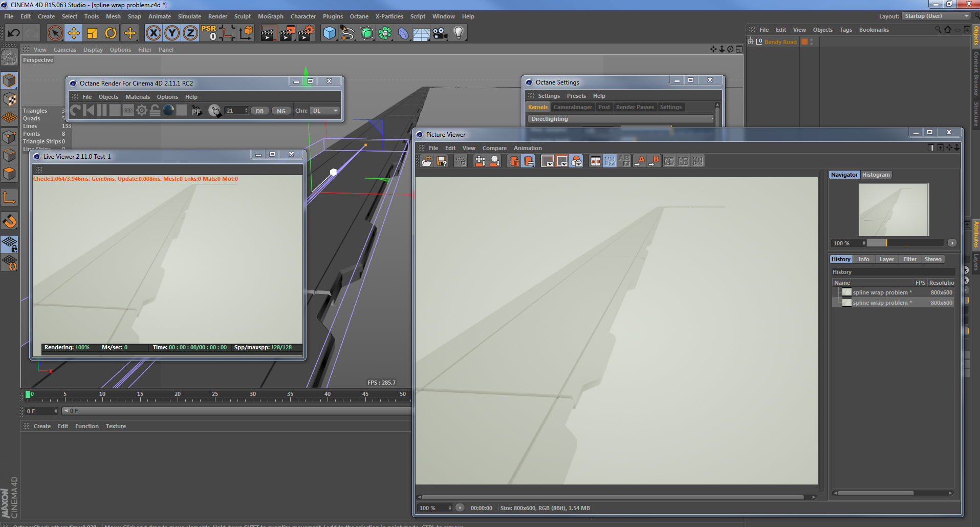Open the viewport Cameras menu
Viewport: 980px width, 527px height.
coord(65,50)
